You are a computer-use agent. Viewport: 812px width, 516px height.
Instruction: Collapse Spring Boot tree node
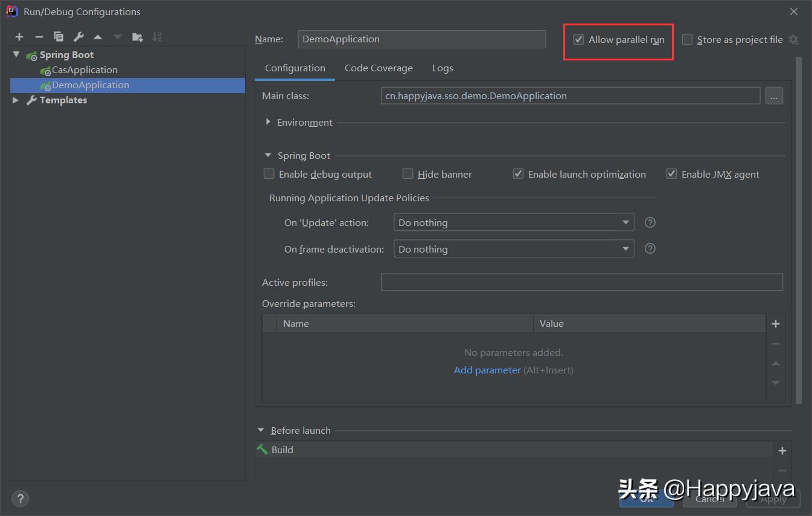point(16,54)
